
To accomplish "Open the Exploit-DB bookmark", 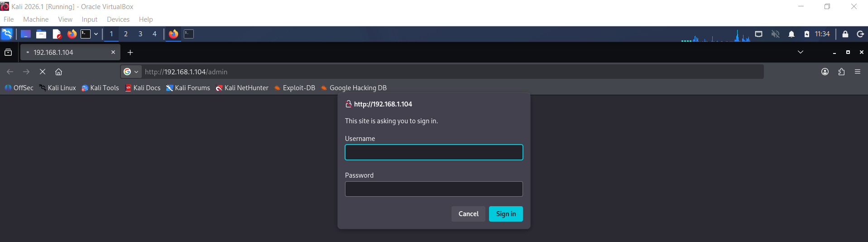I will click(x=294, y=88).
